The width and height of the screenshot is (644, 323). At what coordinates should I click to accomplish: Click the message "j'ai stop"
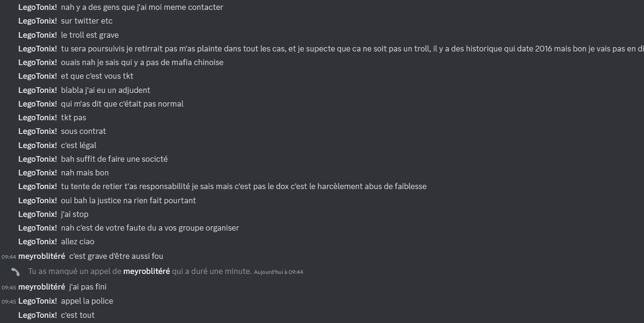pos(74,214)
